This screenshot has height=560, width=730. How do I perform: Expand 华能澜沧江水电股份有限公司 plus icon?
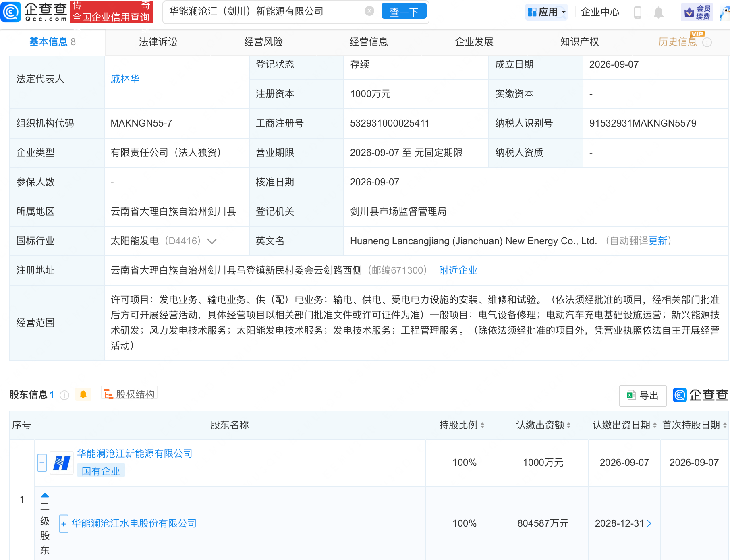[x=64, y=524]
